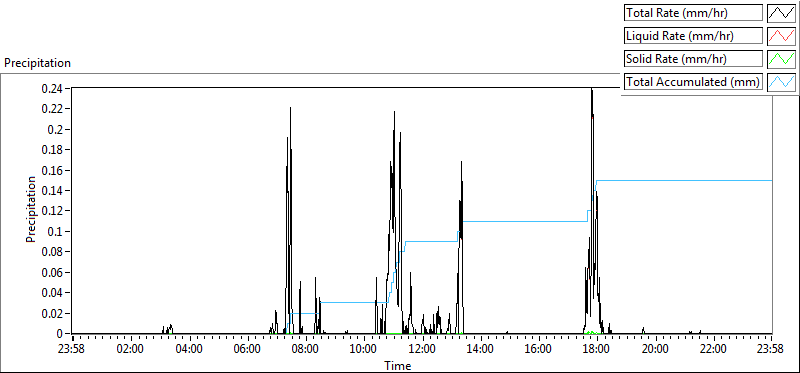Click the last 23:58 x-axis end time

(x=771, y=350)
